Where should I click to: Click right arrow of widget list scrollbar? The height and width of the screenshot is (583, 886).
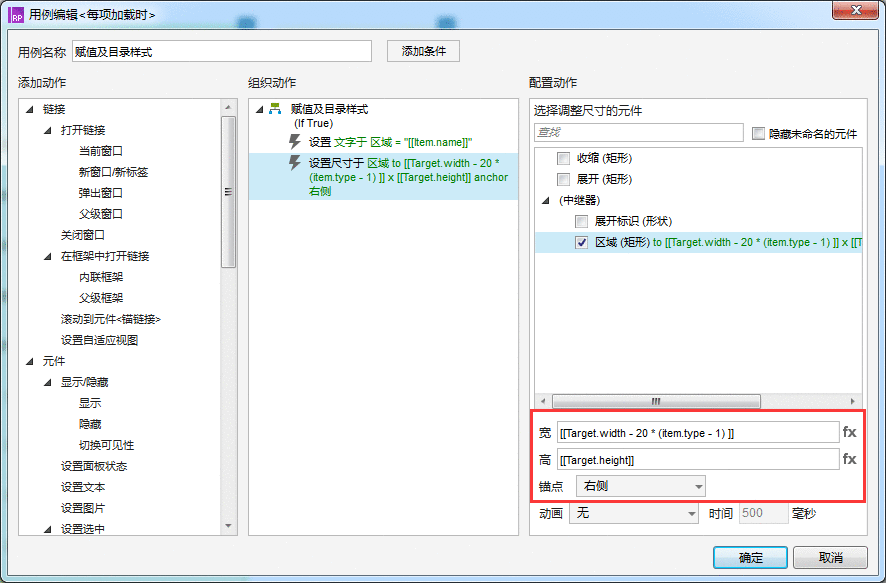[853, 401]
